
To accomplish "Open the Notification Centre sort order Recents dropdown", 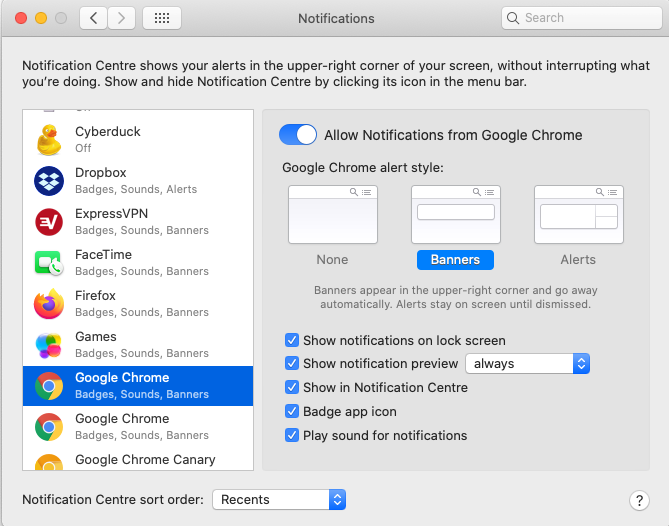I will pyautogui.click(x=279, y=500).
